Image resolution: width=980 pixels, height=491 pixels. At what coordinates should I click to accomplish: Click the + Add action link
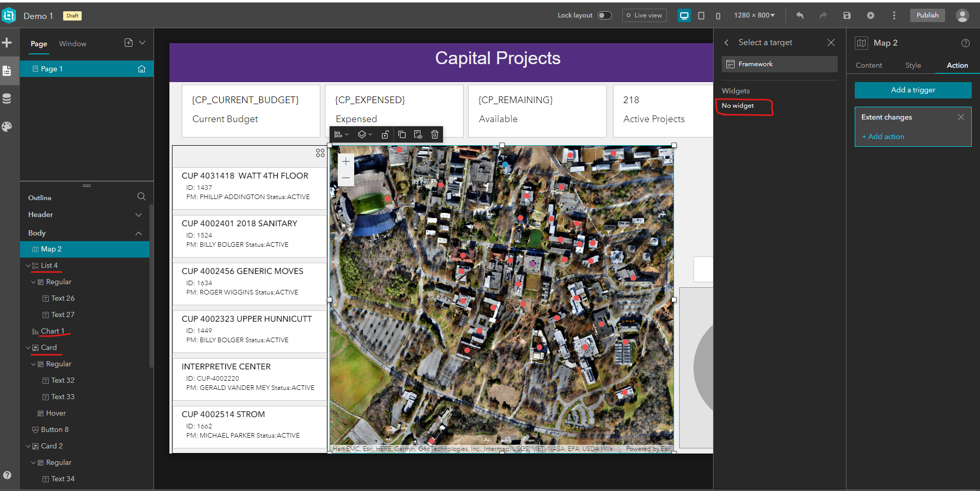[883, 136]
